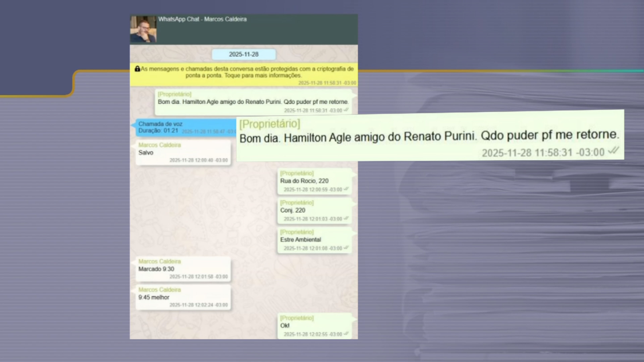Viewport: 644px width, 362px height.
Task: Click the enlarged 'Bom dia. Hamilton Agle' callout text
Action: click(429, 136)
